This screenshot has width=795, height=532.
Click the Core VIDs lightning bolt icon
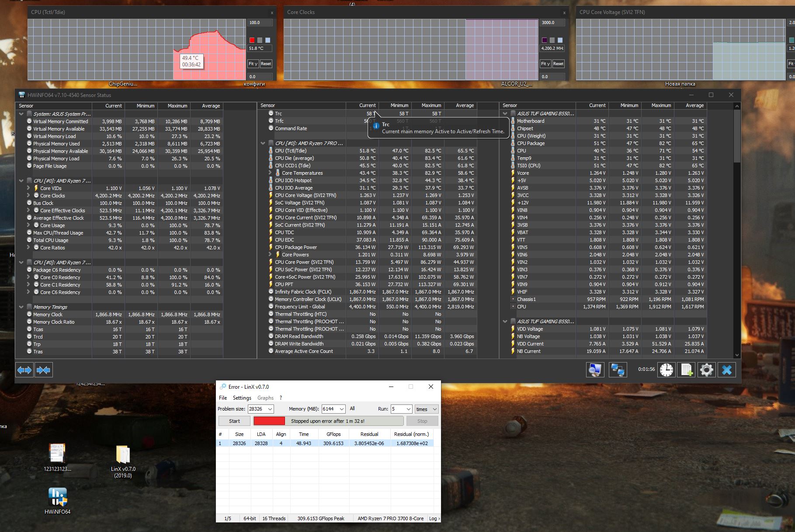(36, 188)
